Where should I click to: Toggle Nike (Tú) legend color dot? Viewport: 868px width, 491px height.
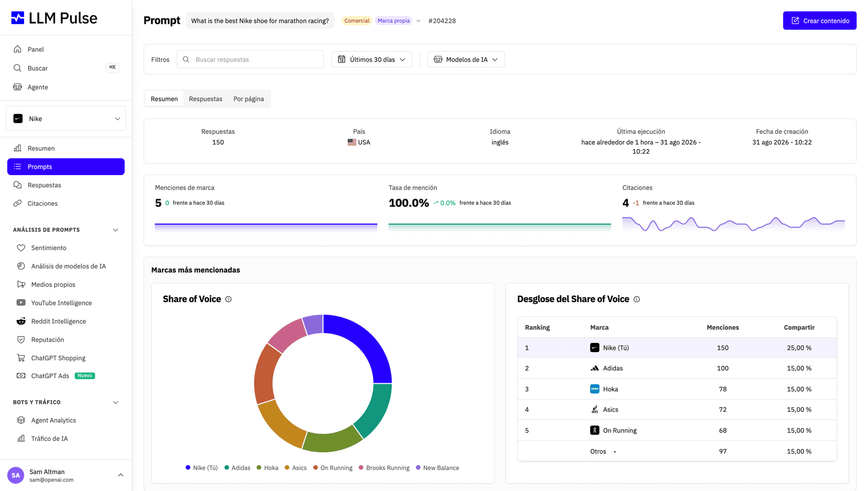click(x=188, y=468)
